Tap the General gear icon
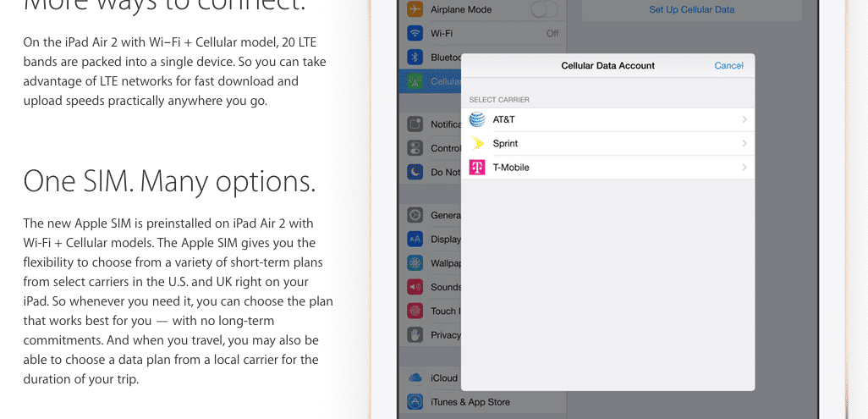The height and width of the screenshot is (419, 868). (x=415, y=215)
